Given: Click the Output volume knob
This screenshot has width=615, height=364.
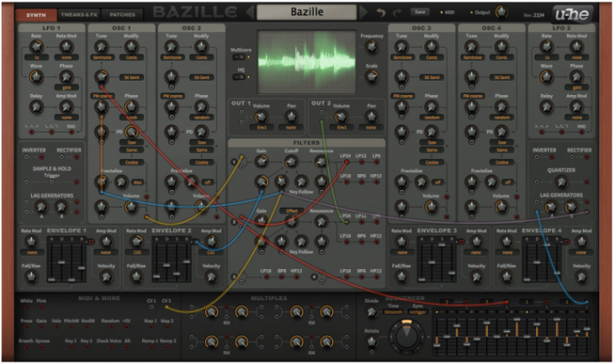Looking at the screenshot, I should (502, 13).
